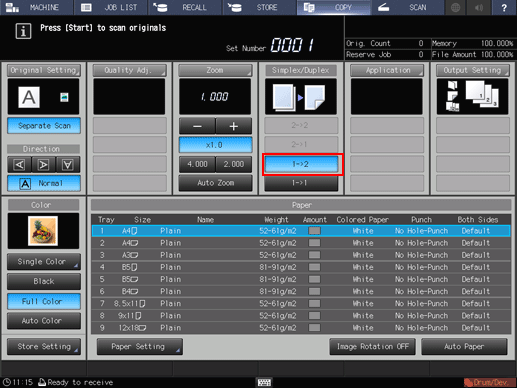Select tray 3 A3 paper row
This screenshot has height=388, width=517.
coord(301,255)
